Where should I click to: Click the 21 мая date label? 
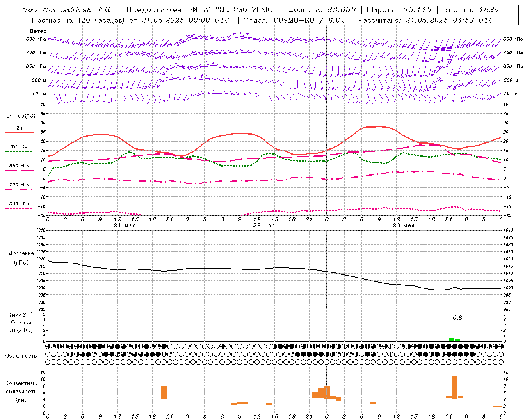click(125, 226)
